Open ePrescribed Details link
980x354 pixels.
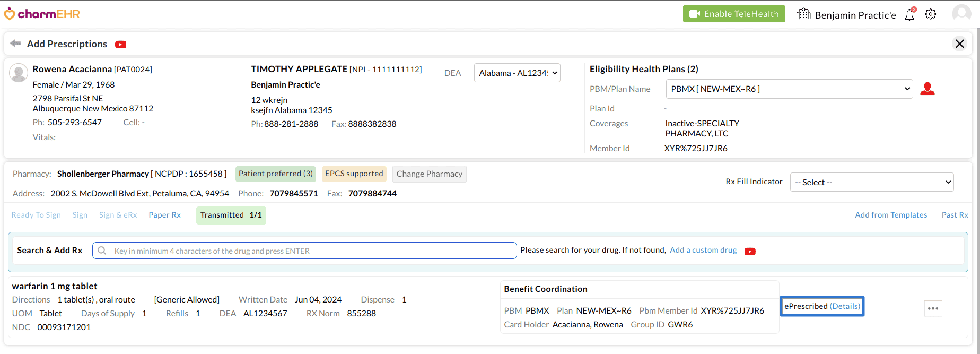pos(845,306)
